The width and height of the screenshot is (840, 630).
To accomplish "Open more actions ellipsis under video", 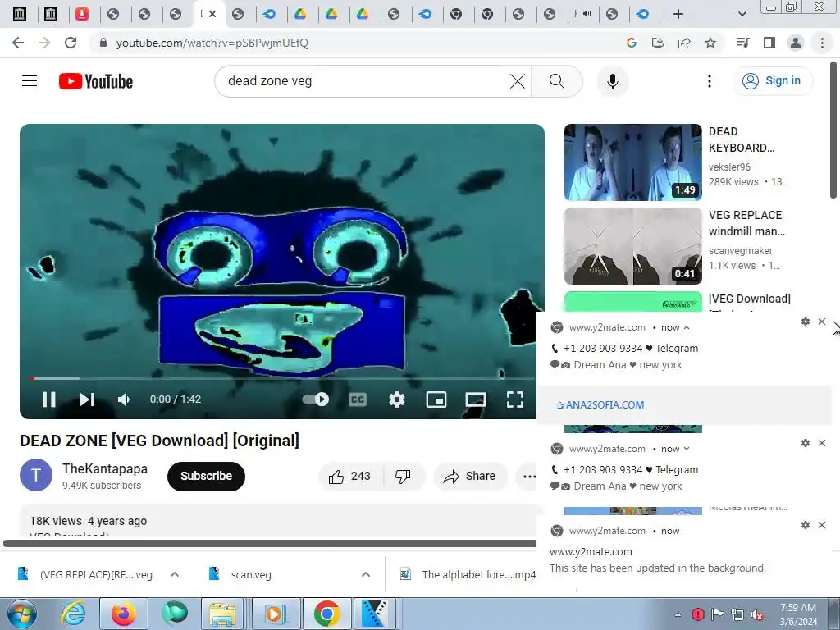I will click(529, 477).
